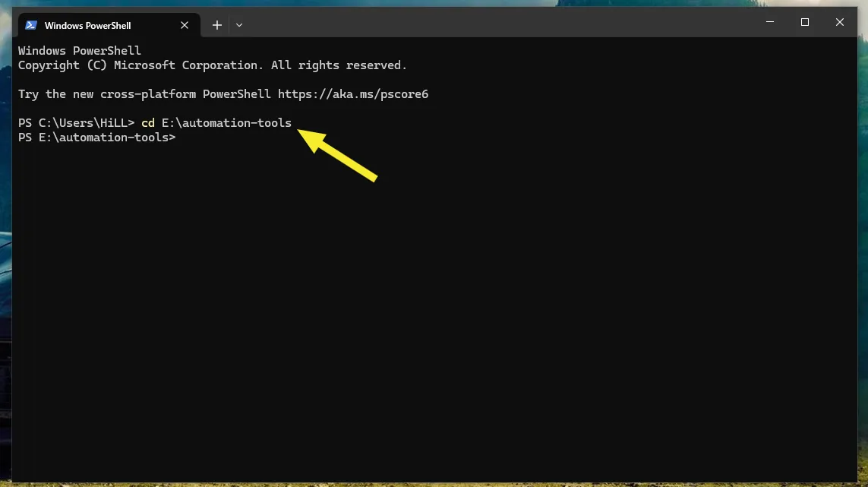The width and height of the screenshot is (868, 487).
Task: Click the desktop wallpaper below the terminal window
Action: pyautogui.click(x=433, y=484)
